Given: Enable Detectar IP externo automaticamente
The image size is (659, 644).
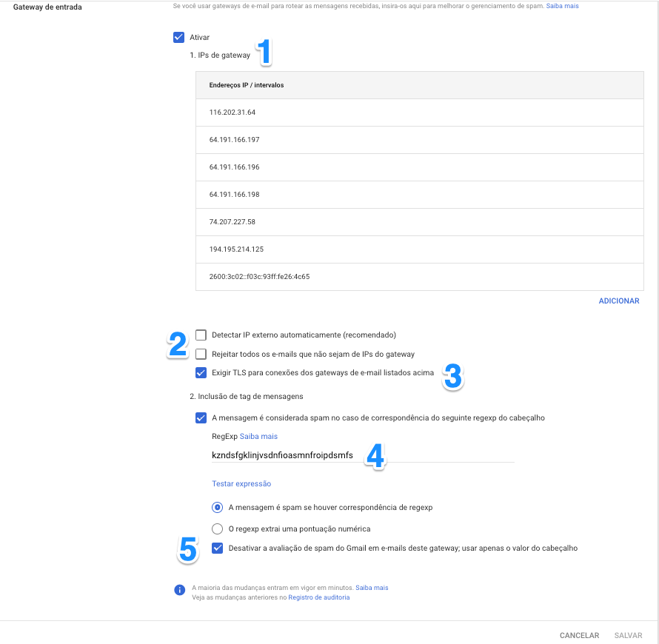Looking at the screenshot, I should tap(201, 335).
